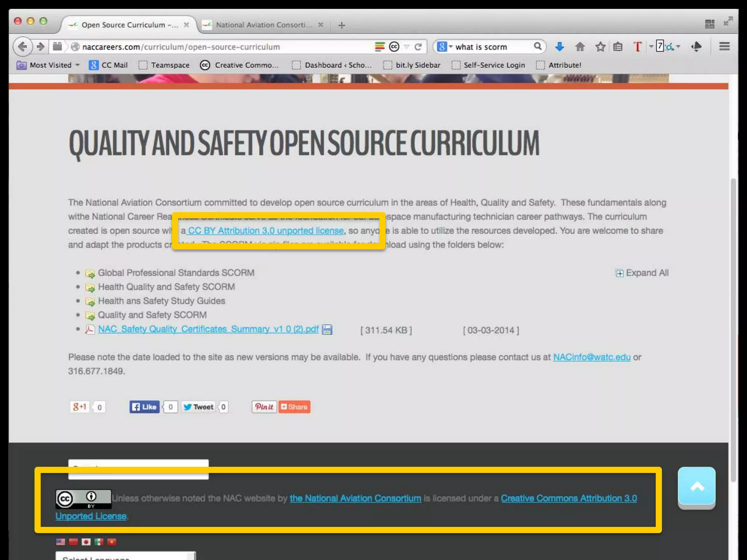Click the save icon beside PDF link
The width and height of the screenshot is (747, 560).
(327, 330)
